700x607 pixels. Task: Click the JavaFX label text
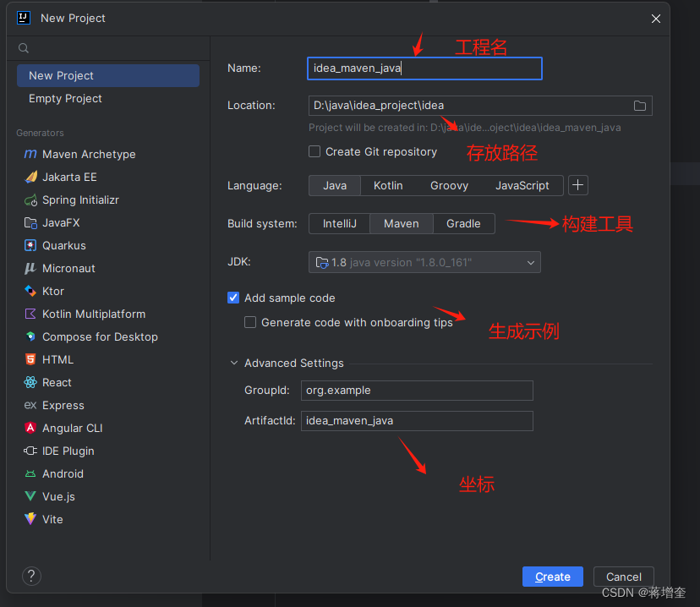[x=61, y=222]
